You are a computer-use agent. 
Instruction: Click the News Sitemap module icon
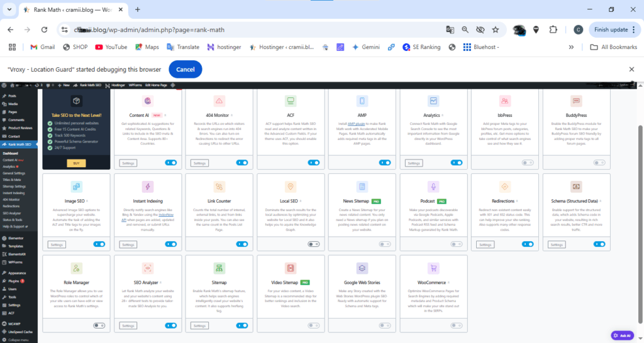point(362,187)
